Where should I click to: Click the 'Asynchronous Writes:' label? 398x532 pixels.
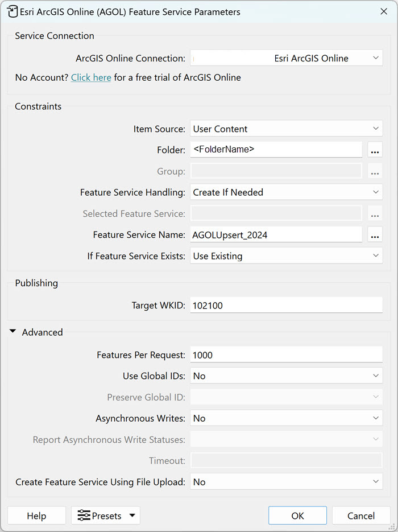click(x=140, y=418)
